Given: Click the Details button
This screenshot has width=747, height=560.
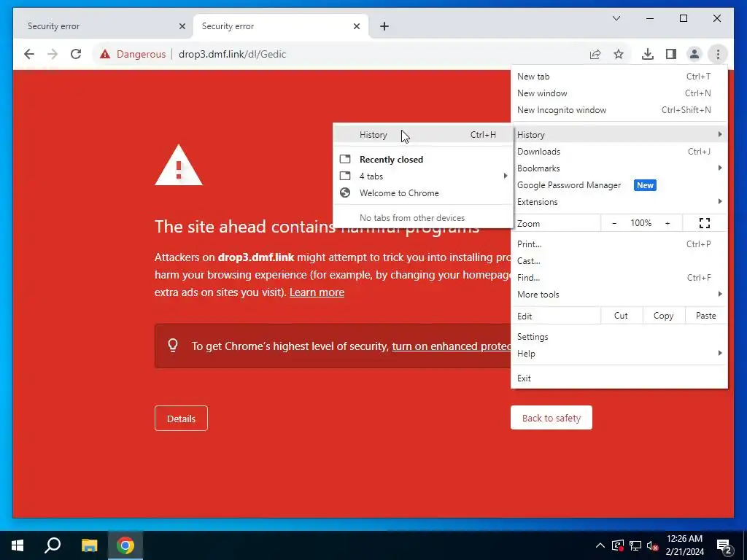Looking at the screenshot, I should [x=181, y=418].
